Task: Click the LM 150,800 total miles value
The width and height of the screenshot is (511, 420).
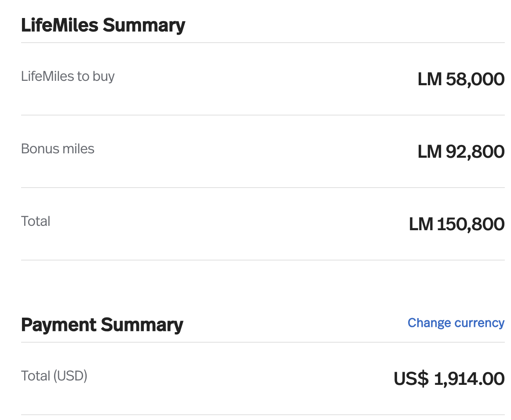Action: click(456, 224)
